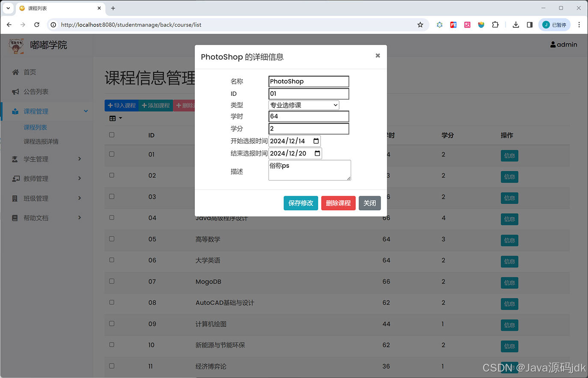This screenshot has height=378, width=588.
Task: Click the 关闭 button in dialog
Action: coord(370,203)
